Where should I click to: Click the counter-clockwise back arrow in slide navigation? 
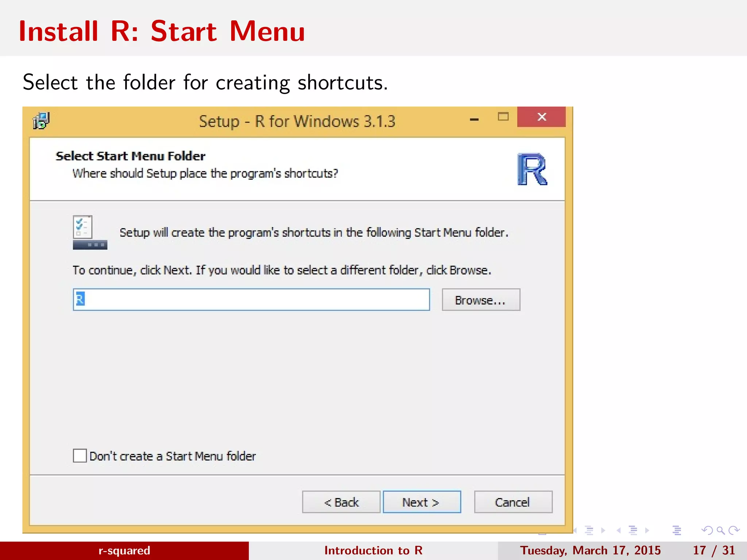pos(707,530)
